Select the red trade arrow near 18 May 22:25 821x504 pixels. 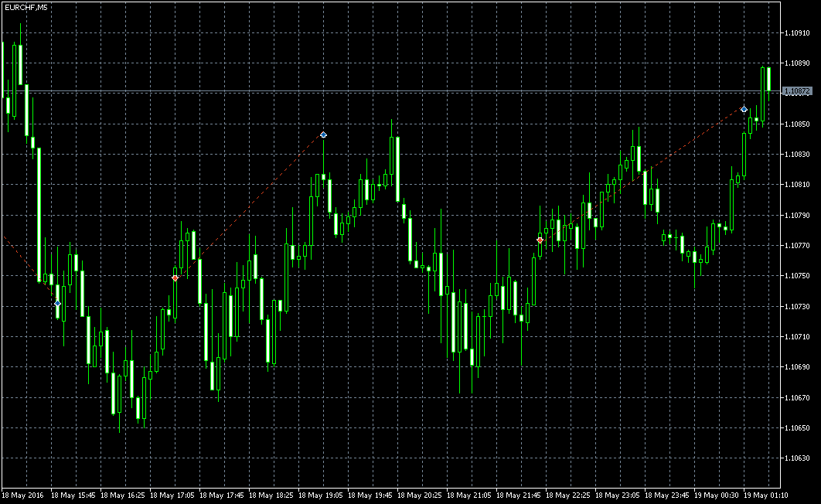pyautogui.click(x=540, y=240)
